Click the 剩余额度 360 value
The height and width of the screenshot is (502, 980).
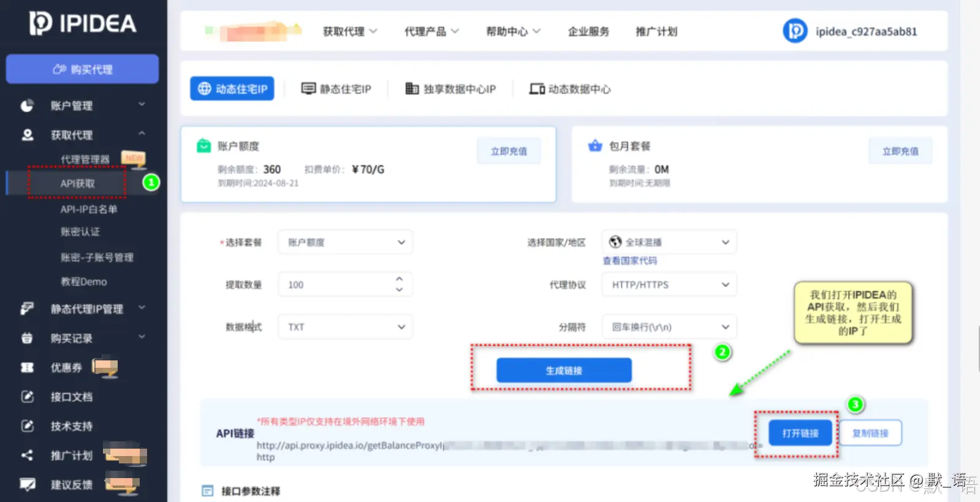pyautogui.click(x=272, y=169)
